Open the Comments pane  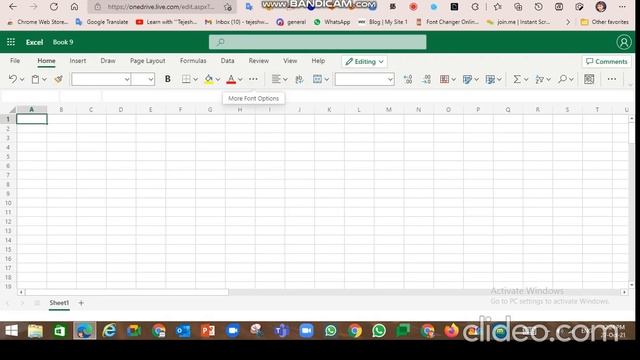coord(607,62)
